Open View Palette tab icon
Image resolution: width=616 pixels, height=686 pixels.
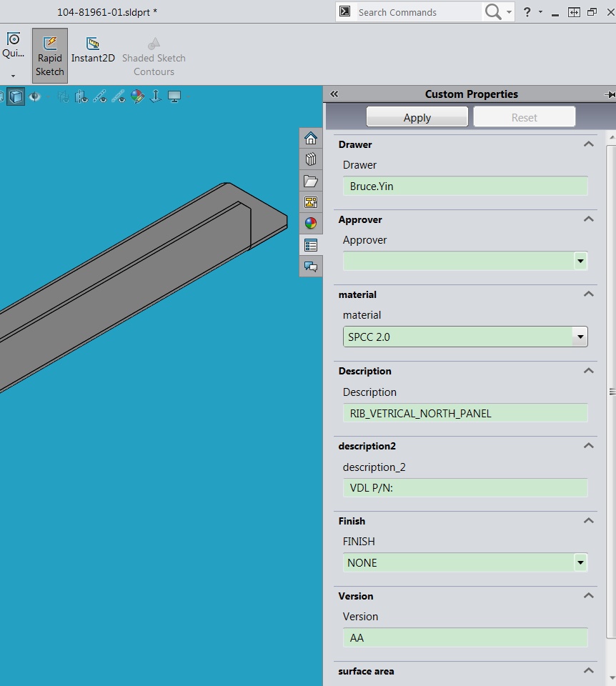[311, 202]
